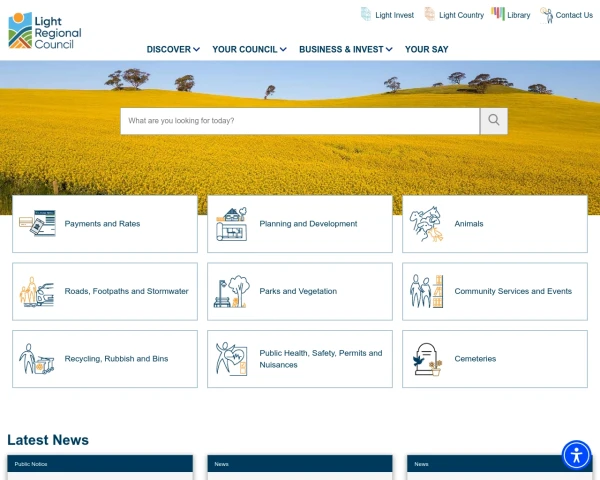The width and height of the screenshot is (600, 480).
Task: Focus the 'What are you looking for today?' field
Action: 300,121
